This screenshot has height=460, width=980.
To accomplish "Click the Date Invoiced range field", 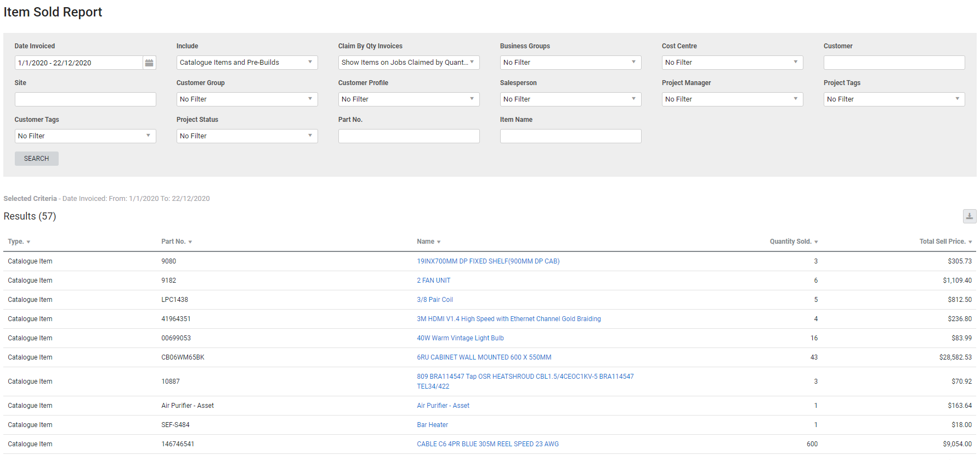I will point(78,63).
